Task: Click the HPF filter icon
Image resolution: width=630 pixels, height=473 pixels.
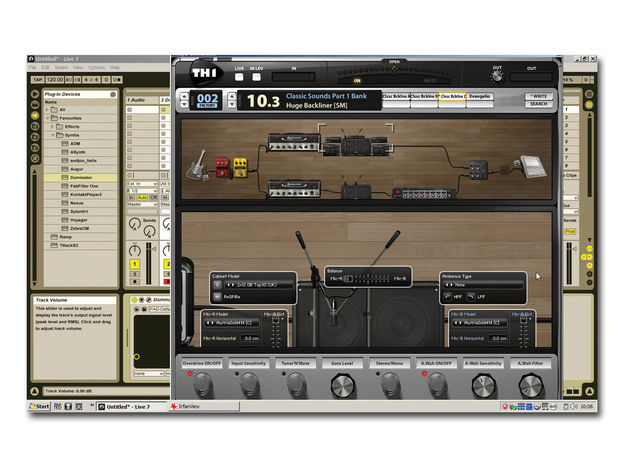Action: (447, 297)
